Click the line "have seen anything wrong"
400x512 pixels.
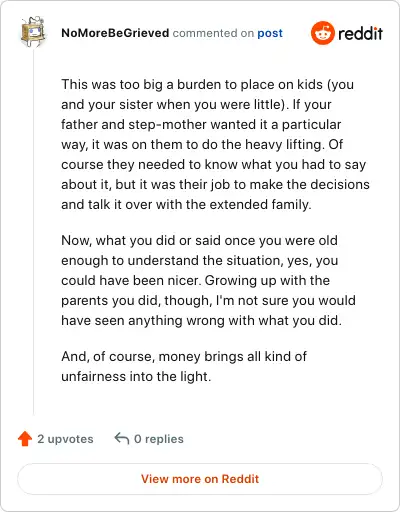[x=201, y=320]
